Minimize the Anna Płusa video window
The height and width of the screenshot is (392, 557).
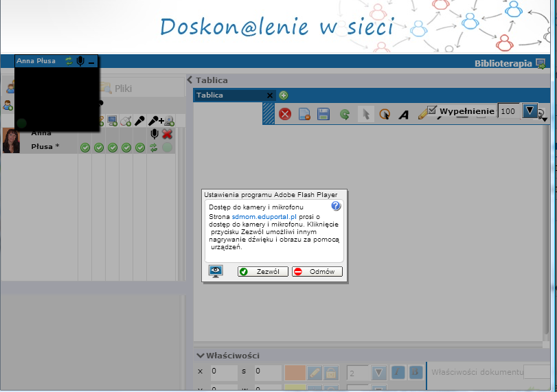point(91,63)
